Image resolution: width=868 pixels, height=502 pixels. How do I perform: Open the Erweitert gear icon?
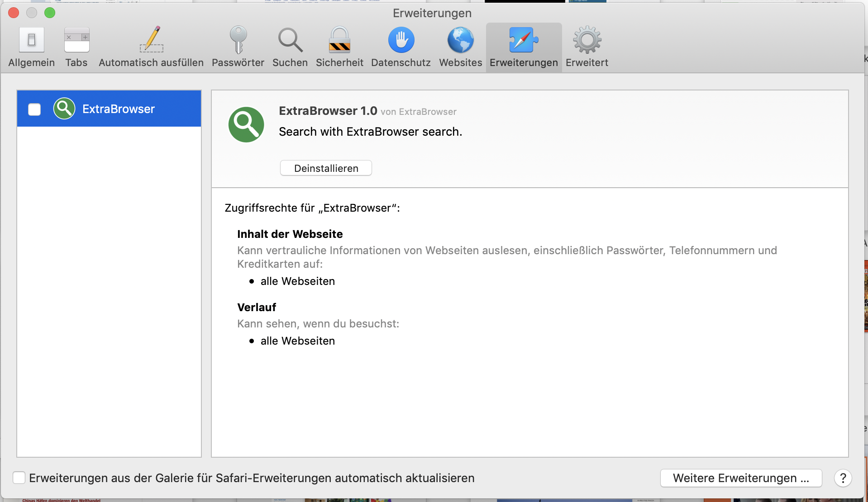point(587,40)
